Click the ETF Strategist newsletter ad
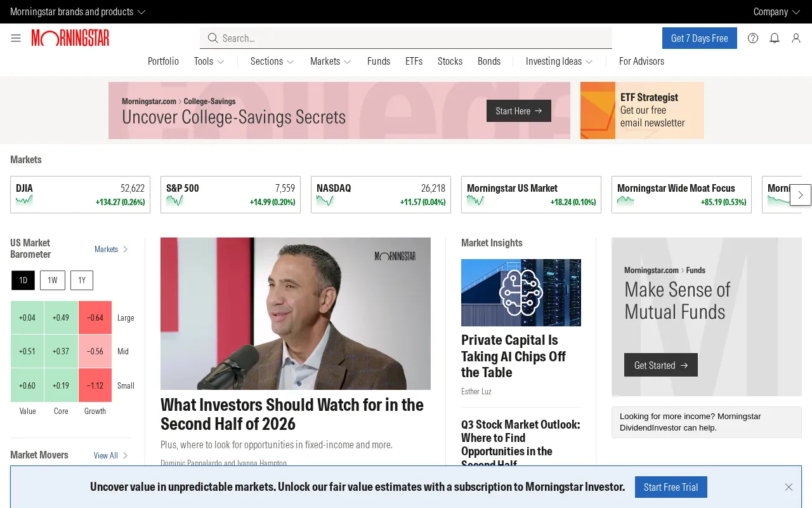 point(642,110)
